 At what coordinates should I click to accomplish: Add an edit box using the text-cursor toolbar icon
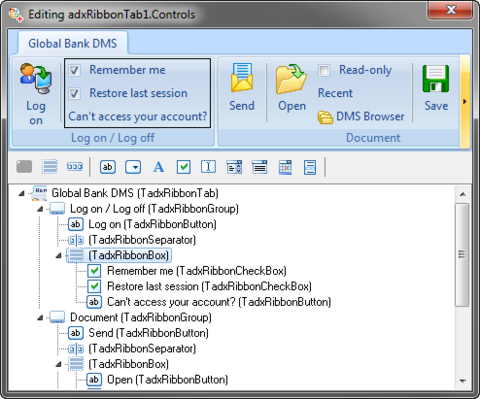coord(208,167)
